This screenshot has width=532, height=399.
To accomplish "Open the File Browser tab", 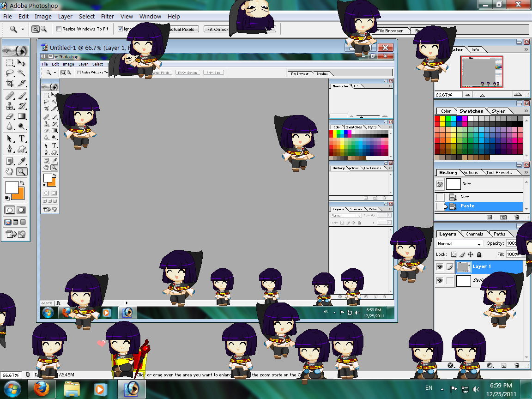I will click(x=390, y=31).
